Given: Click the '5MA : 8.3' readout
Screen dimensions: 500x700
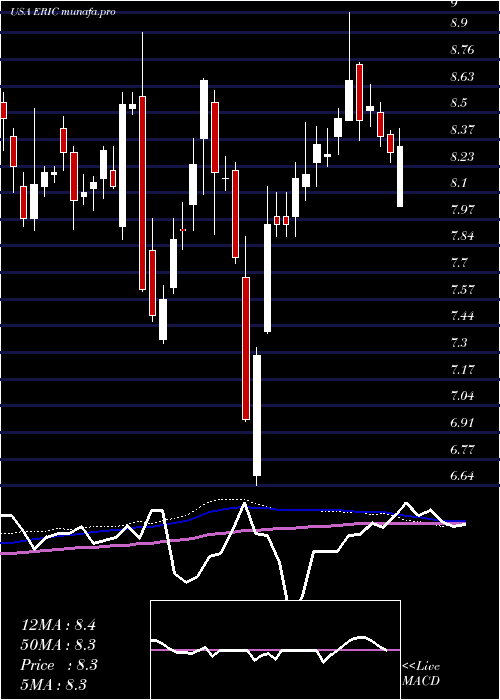Looking at the screenshot, I should 54,685.
